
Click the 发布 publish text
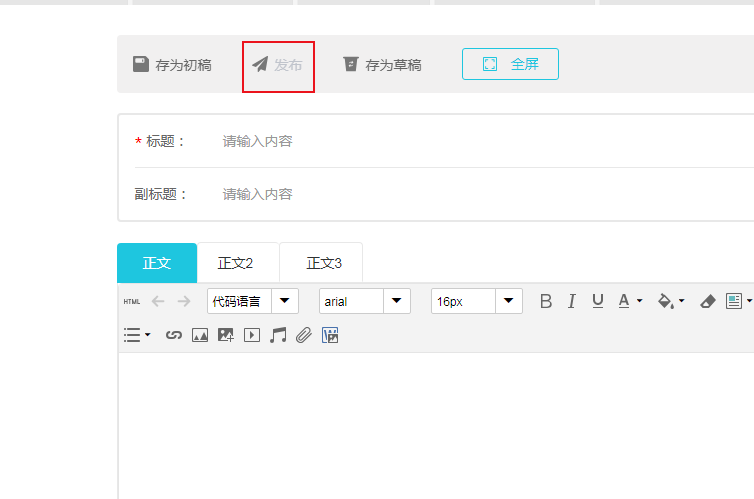pos(288,65)
